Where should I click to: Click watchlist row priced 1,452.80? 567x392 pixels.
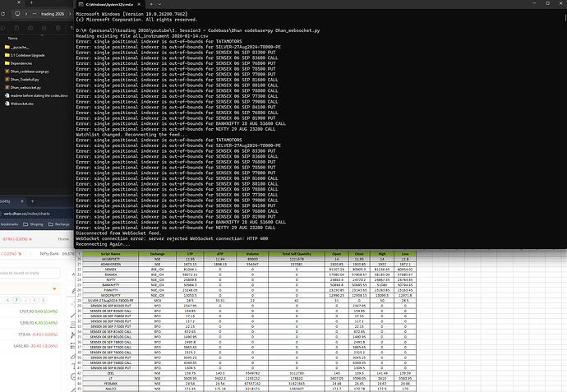click(30, 346)
